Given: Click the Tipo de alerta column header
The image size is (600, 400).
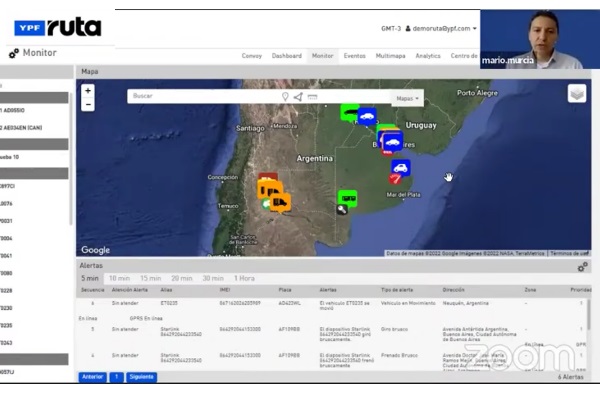Looking at the screenshot, I should pyautogui.click(x=397, y=290).
